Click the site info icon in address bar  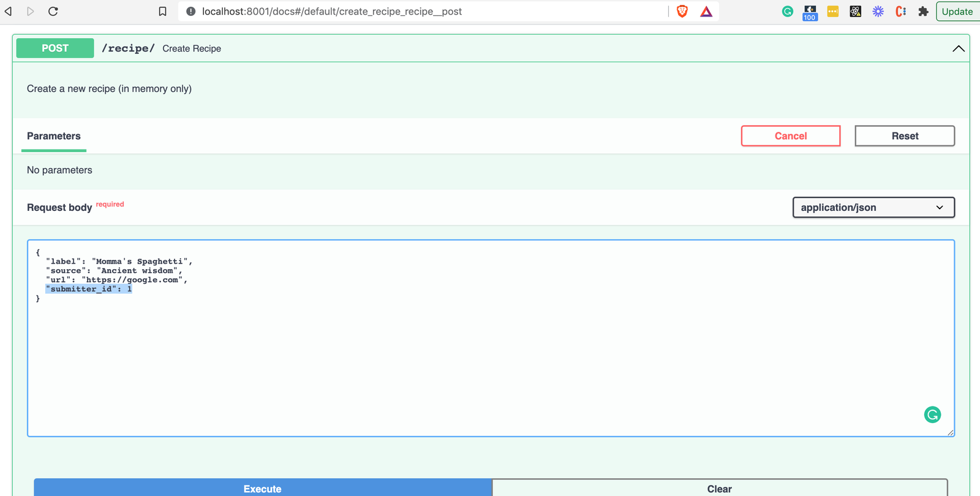tap(190, 11)
